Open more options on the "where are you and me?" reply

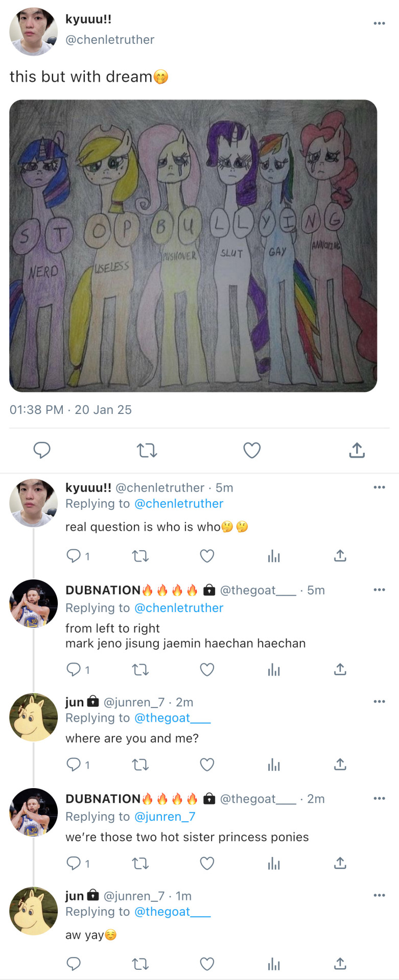point(379,702)
